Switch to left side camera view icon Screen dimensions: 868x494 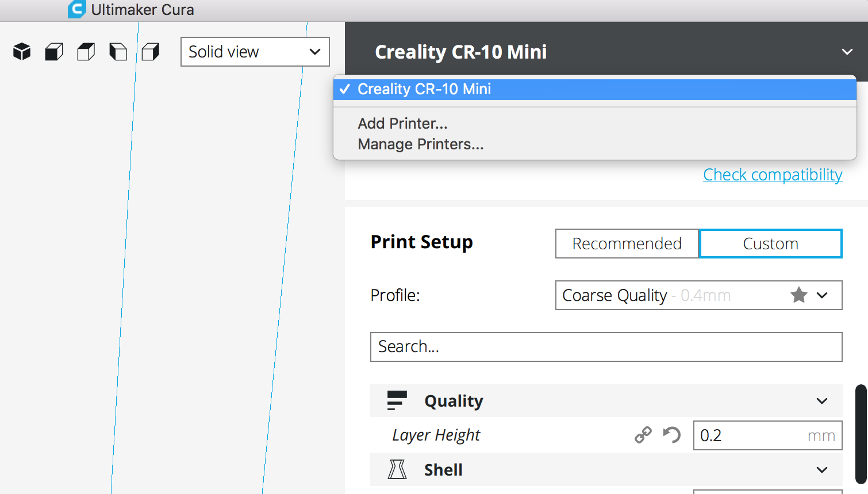pos(118,52)
